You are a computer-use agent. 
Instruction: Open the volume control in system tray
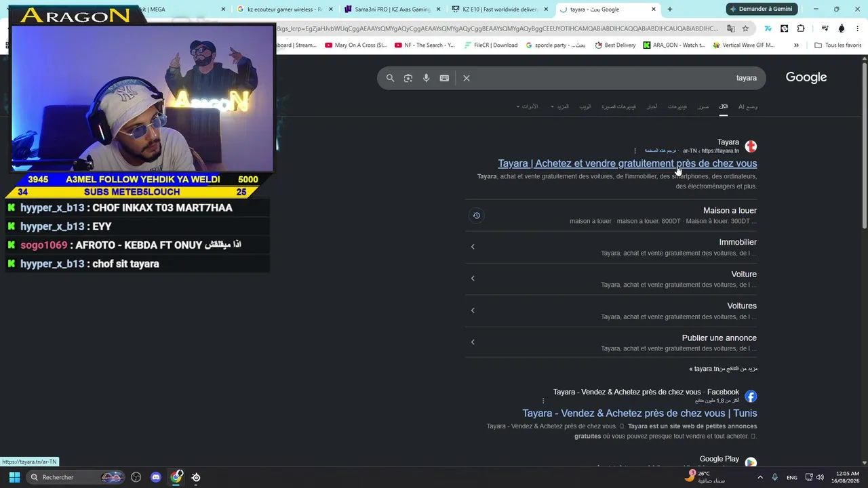click(x=820, y=477)
